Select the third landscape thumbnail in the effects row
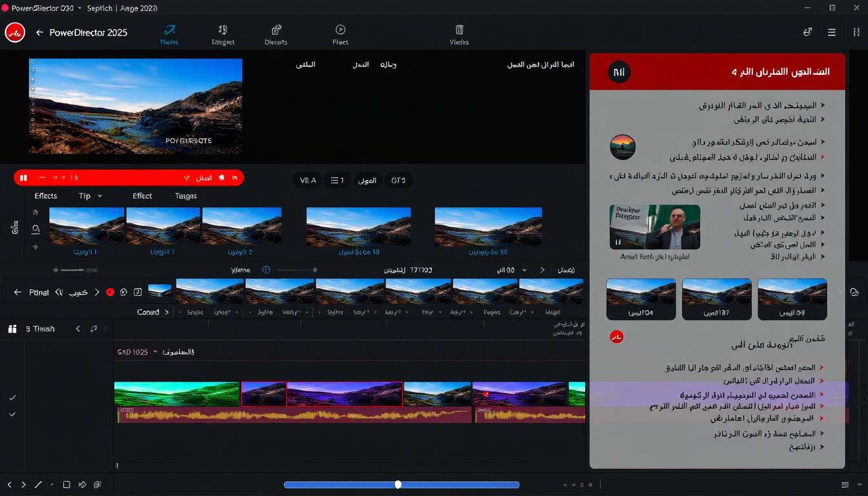The width and height of the screenshot is (868, 496). [x=242, y=226]
